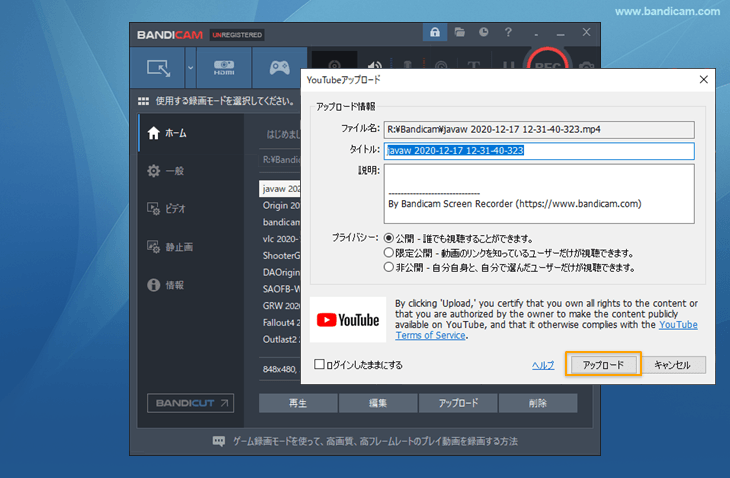Click the file name field in upload dialog
730x478 pixels.
pyautogui.click(x=539, y=129)
